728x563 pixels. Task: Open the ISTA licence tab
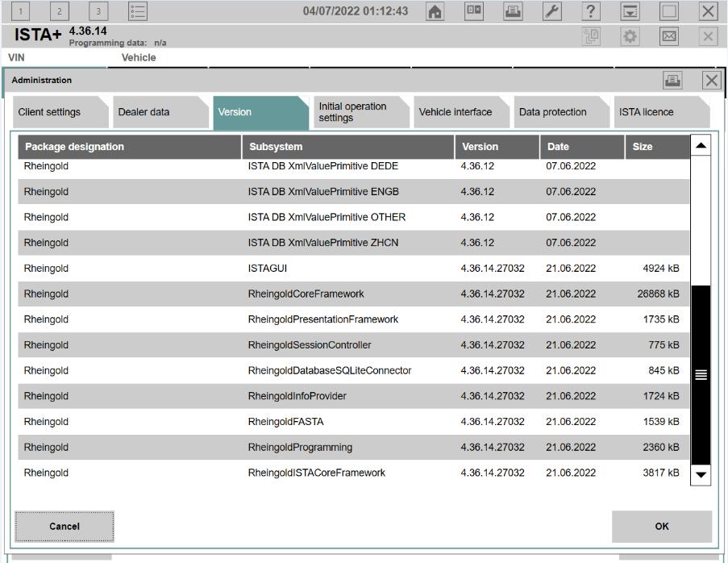coord(662,112)
